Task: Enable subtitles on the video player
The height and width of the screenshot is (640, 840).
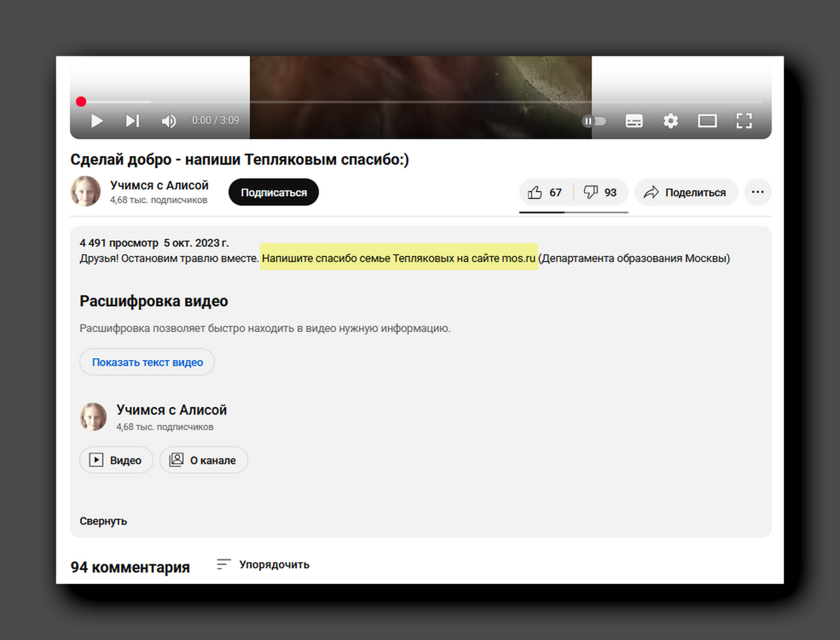Action: [634, 120]
